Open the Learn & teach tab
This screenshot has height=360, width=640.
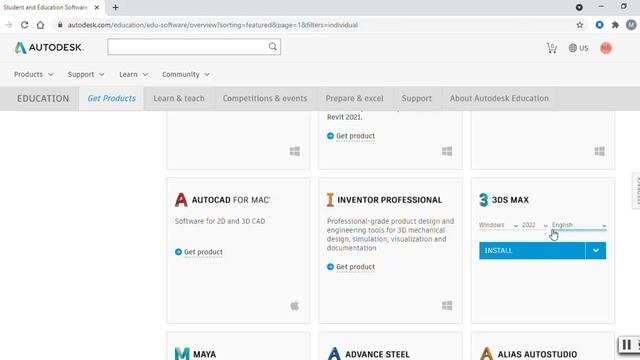pyautogui.click(x=179, y=98)
